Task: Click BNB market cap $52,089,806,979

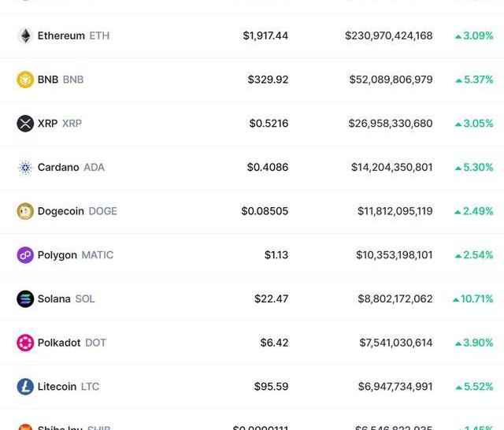Action: pyautogui.click(x=391, y=80)
